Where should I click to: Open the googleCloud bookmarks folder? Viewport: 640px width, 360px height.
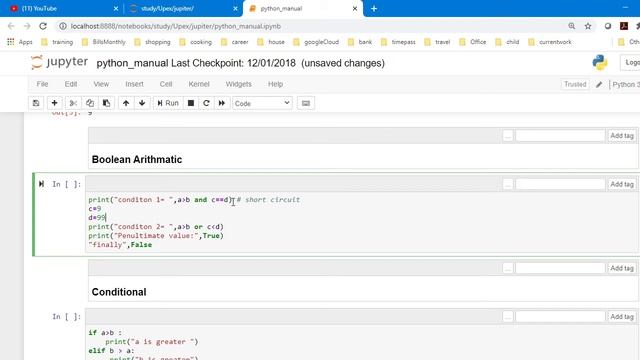point(316,42)
